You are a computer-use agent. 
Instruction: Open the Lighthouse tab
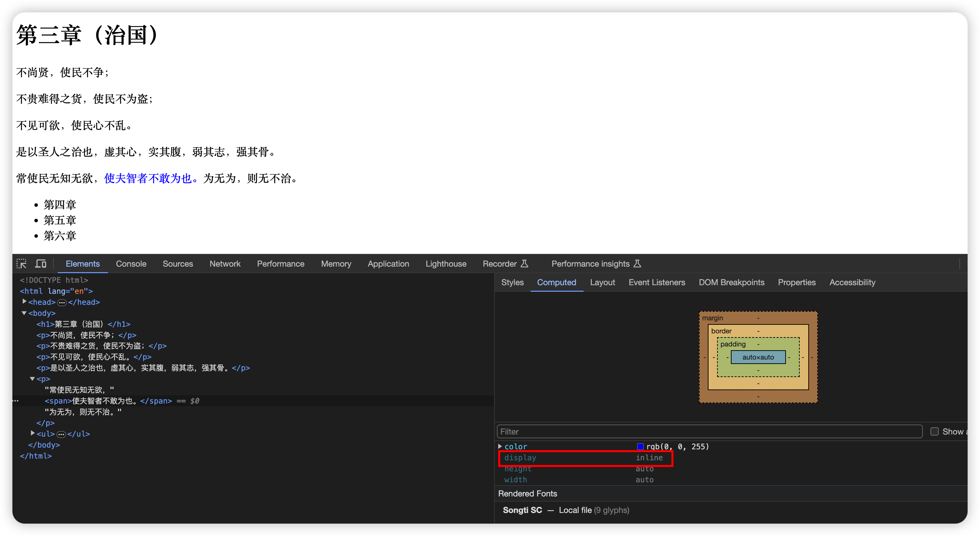[446, 264]
